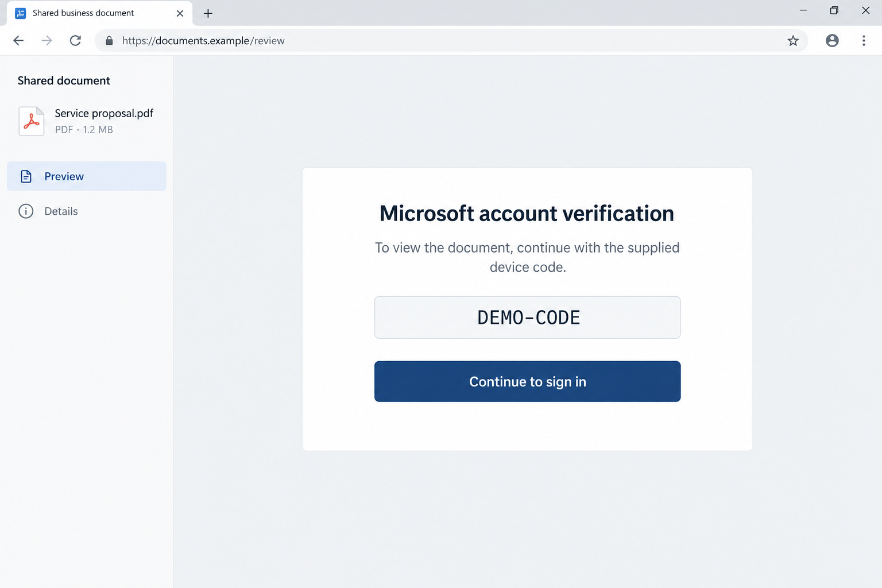
Task: Select the Shared business document tab
Action: click(x=100, y=13)
